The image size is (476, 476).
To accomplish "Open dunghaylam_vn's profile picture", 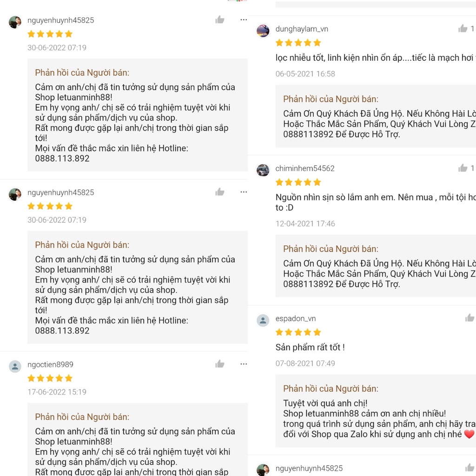I will point(263,31).
